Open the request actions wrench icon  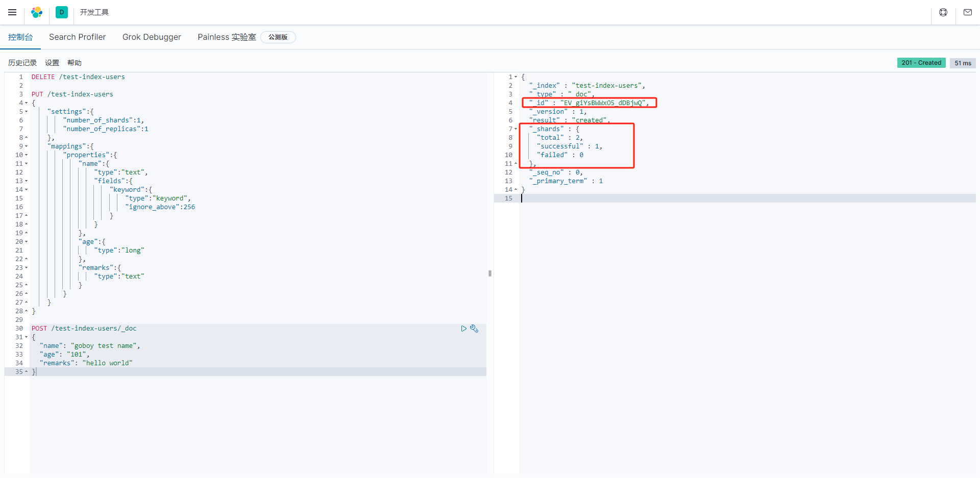474,329
